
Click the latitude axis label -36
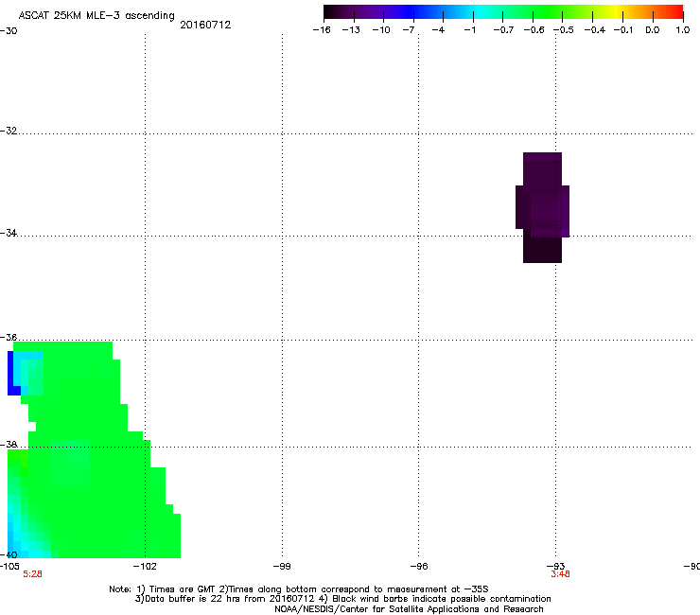[9, 337]
